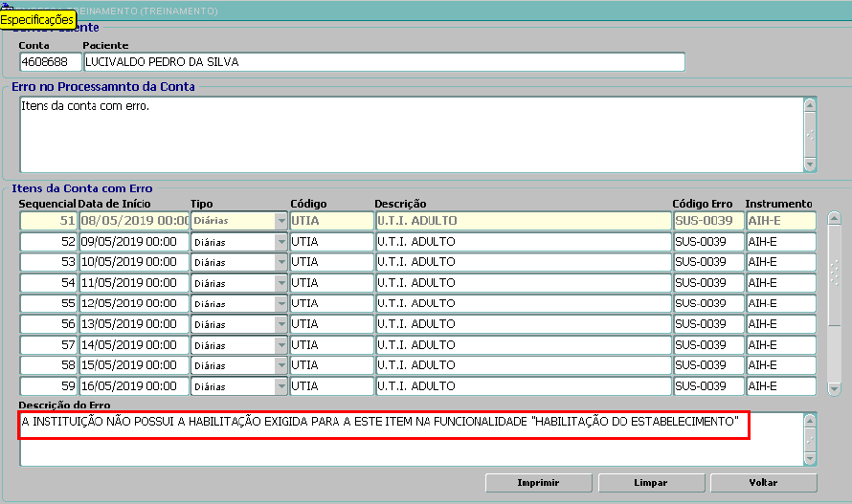Click Código UTIA cell in row 53

point(331,262)
